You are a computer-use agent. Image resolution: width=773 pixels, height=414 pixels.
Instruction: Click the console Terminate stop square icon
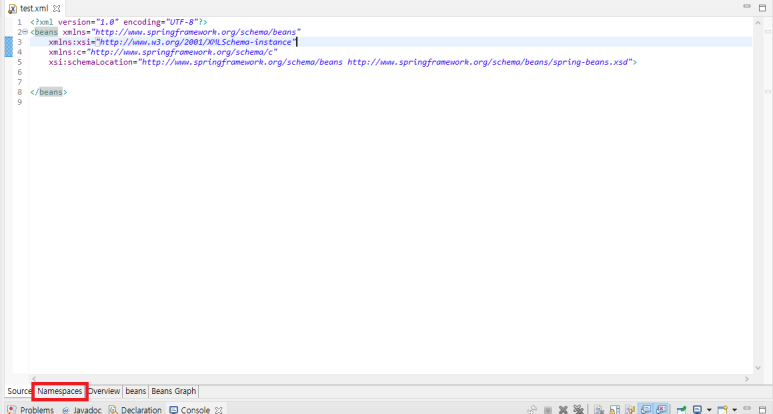548,410
